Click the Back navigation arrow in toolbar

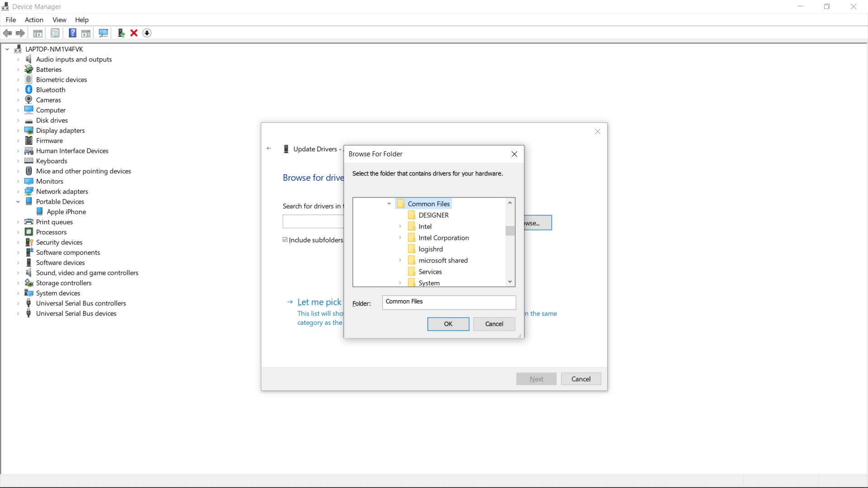pos(7,33)
